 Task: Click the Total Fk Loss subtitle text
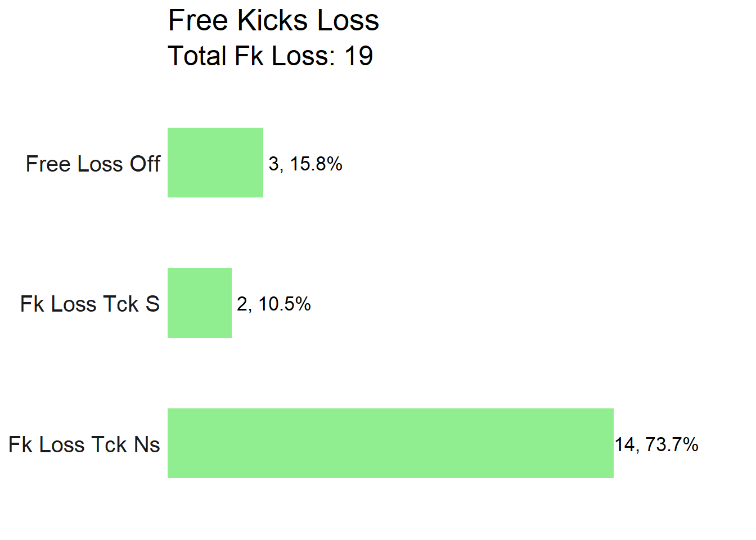[x=271, y=56]
